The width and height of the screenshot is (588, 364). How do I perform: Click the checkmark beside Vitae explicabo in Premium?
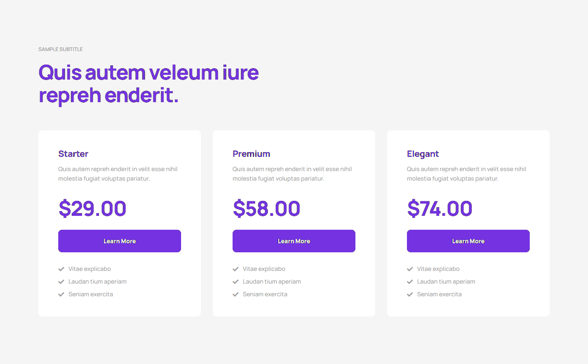236,269
